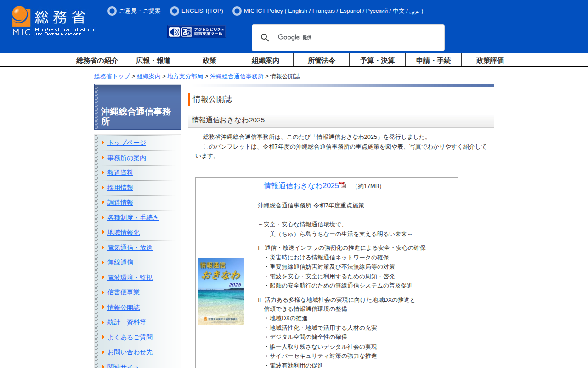
Task: Click the circle bullet beside MIC ICT Policy
Action: click(237, 11)
